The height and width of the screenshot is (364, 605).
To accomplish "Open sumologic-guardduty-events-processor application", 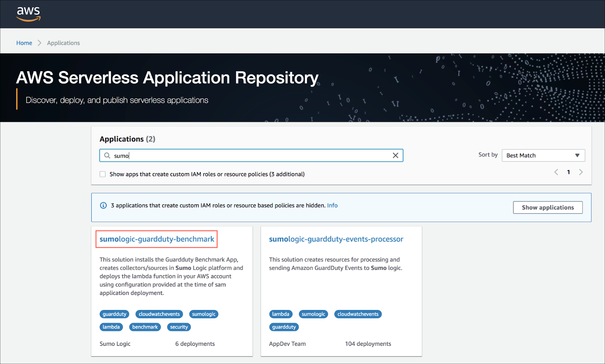I will click(x=336, y=239).
